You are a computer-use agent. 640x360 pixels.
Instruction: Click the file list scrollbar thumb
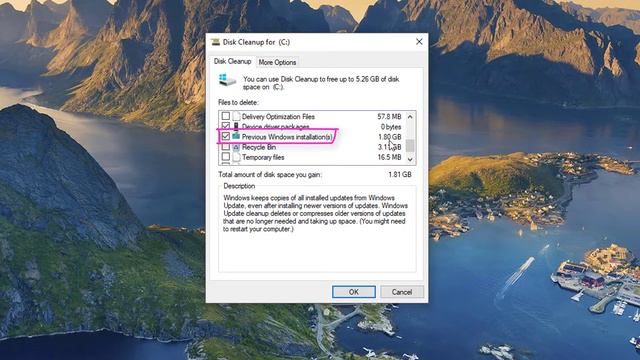click(410, 145)
